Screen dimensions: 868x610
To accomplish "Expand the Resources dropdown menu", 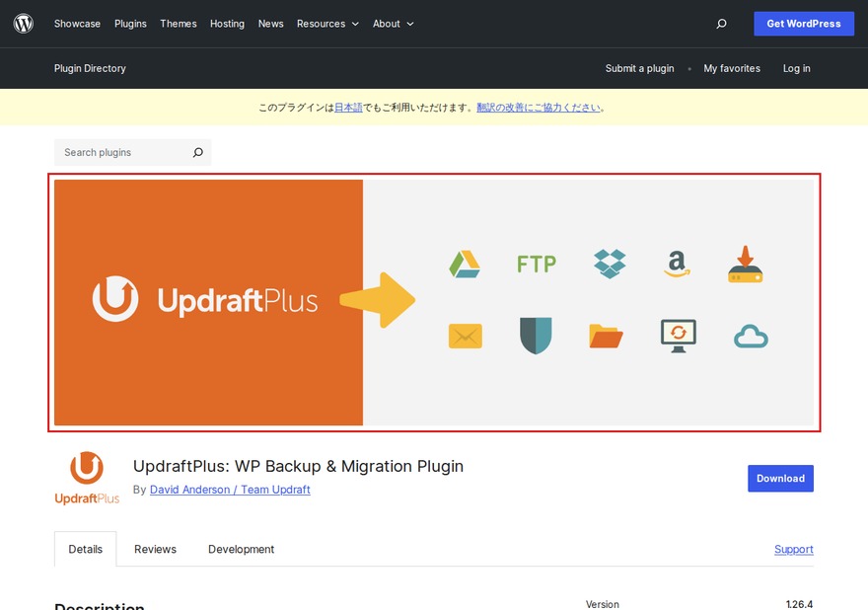I will coord(327,24).
